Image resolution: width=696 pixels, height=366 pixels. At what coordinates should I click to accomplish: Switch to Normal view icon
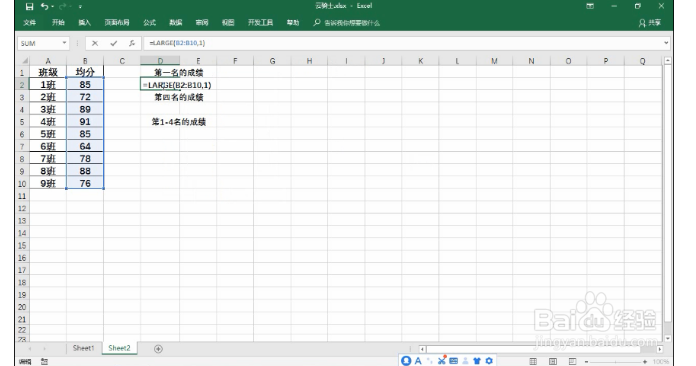coord(533,361)
